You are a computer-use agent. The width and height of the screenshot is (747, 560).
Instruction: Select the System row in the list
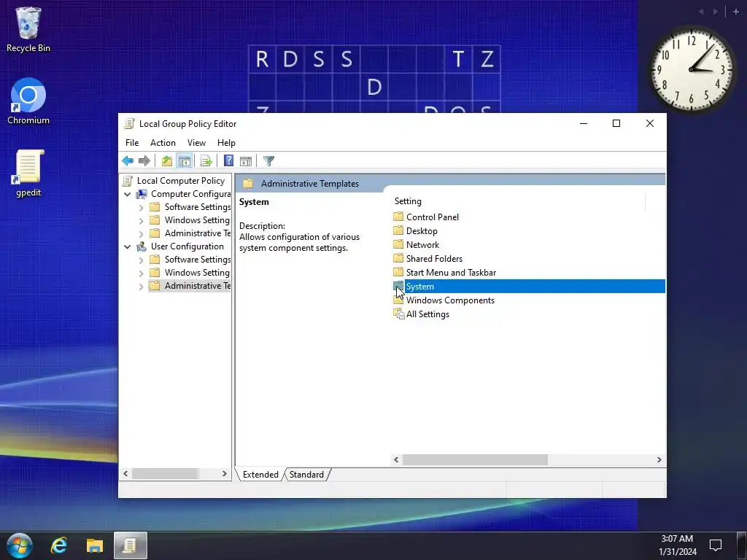click(528, 286)
